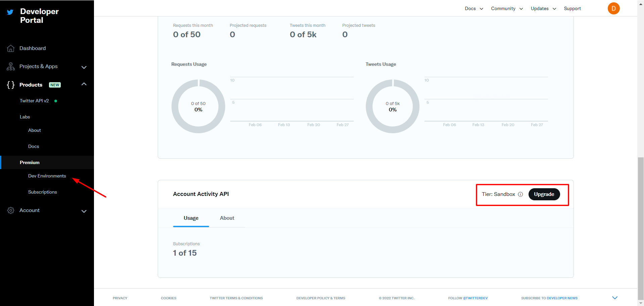
Task: Click the Projects & Apps hierarchy icon
Action: [11, 66]
